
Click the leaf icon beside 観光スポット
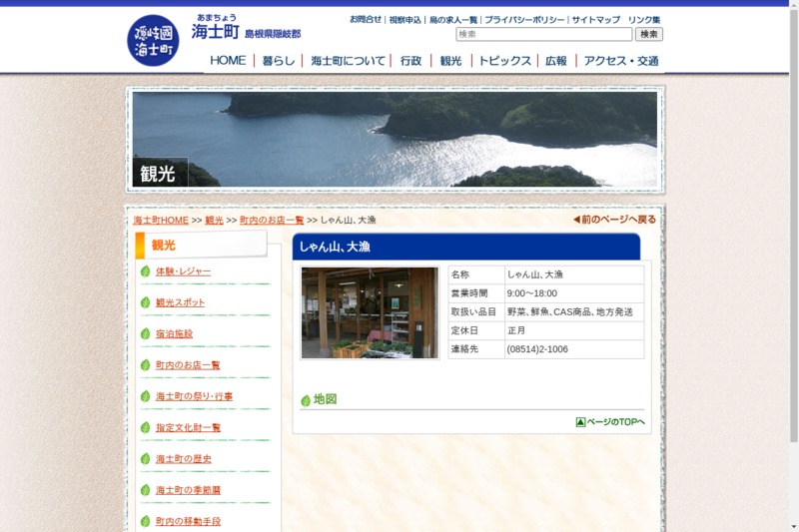point(145,302)
